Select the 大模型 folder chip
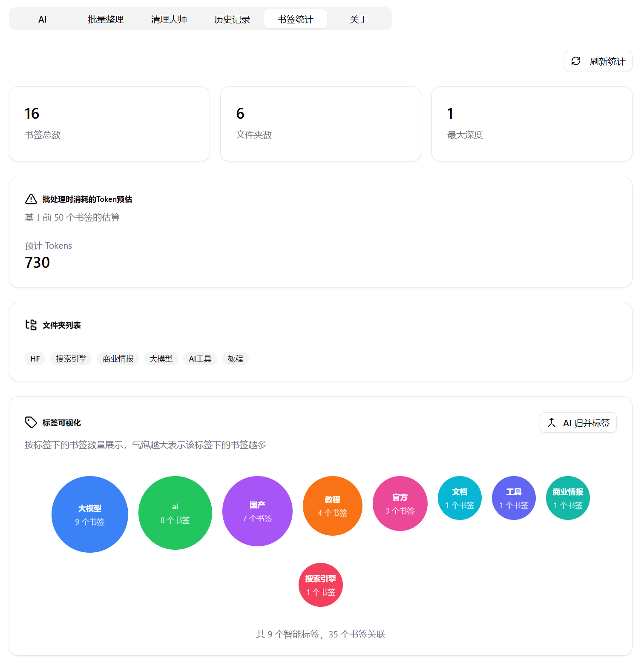The image size is (644, 663). [x=161, y=359]
